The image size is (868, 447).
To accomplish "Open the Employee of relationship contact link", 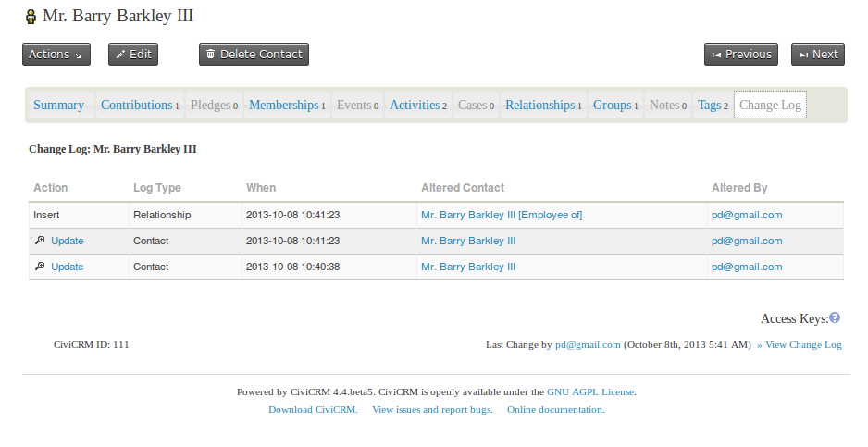I will 502,215.
